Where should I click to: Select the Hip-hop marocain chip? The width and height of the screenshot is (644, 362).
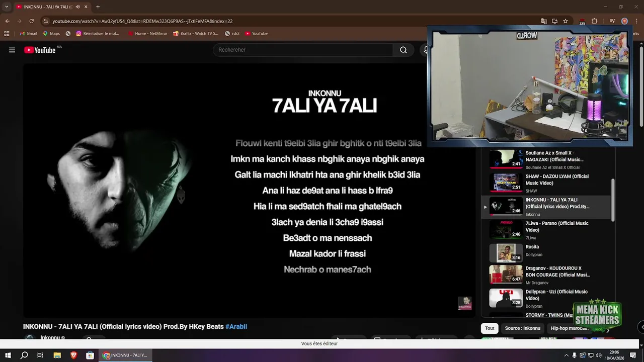click(x=570, y=328)
